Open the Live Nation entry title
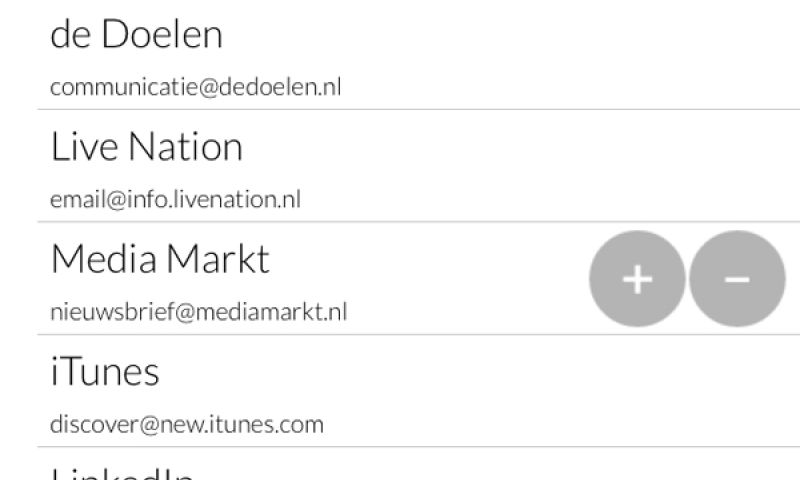800x480 pixels. [x=146, y=147]
